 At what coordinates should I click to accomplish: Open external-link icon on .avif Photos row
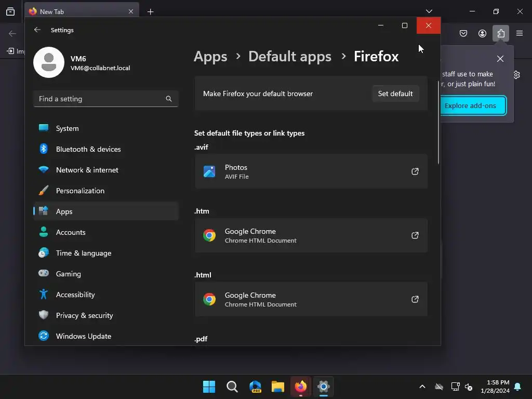pos(415,171)
